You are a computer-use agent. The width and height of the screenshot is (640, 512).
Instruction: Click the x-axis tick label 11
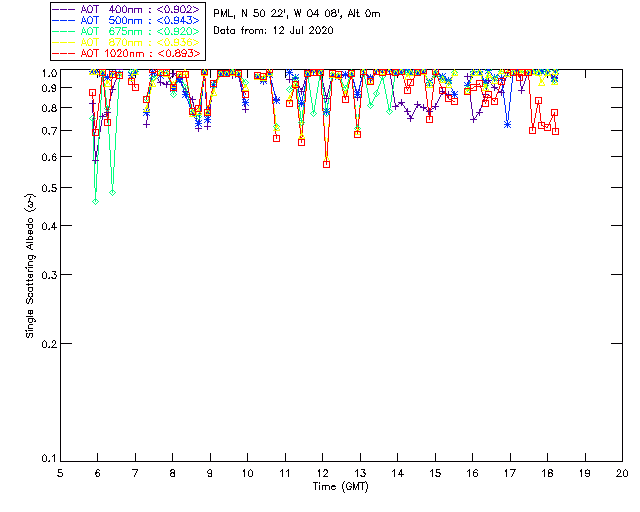pyautogui.click(x=285, y=473)
